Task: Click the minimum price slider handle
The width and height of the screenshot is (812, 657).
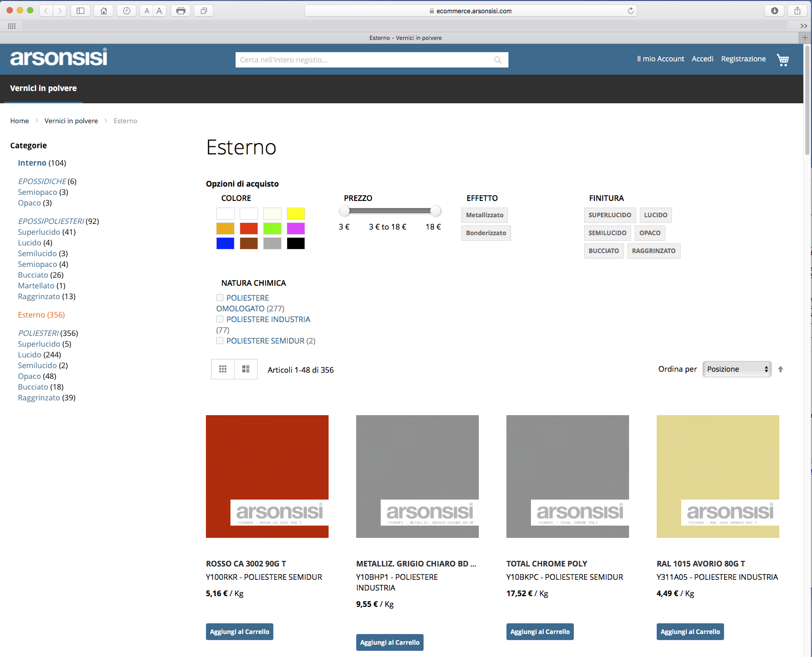Action: click(344, 211)
